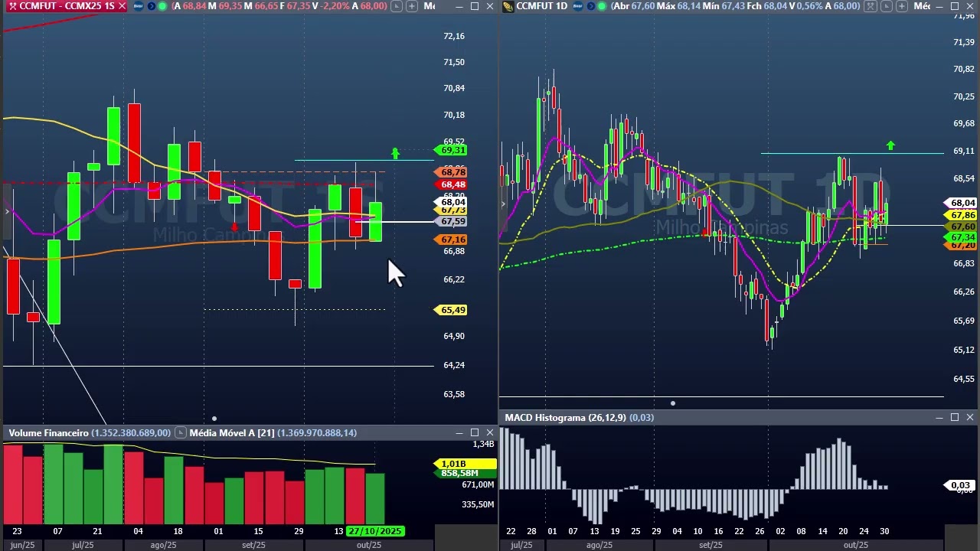The height and width of the screenshot is (551, 980).
Task: Click the scroll handle dot under 1D chart
Action: [673, 403]
